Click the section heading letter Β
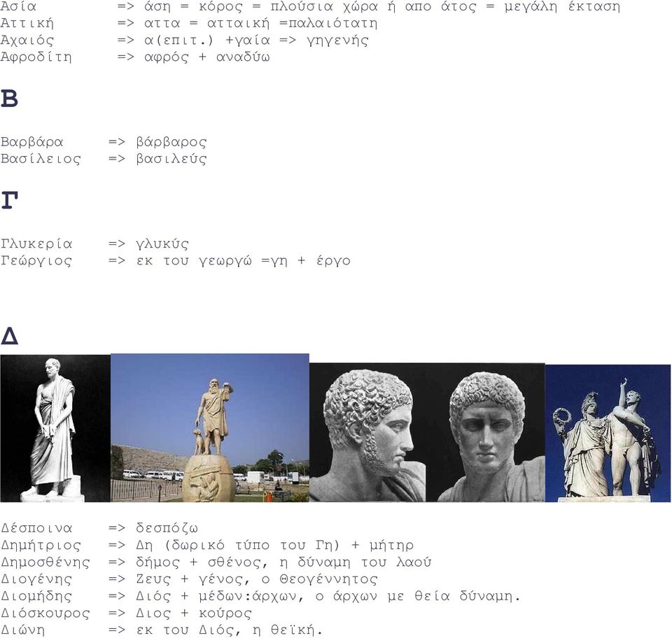 pos(9,99)
